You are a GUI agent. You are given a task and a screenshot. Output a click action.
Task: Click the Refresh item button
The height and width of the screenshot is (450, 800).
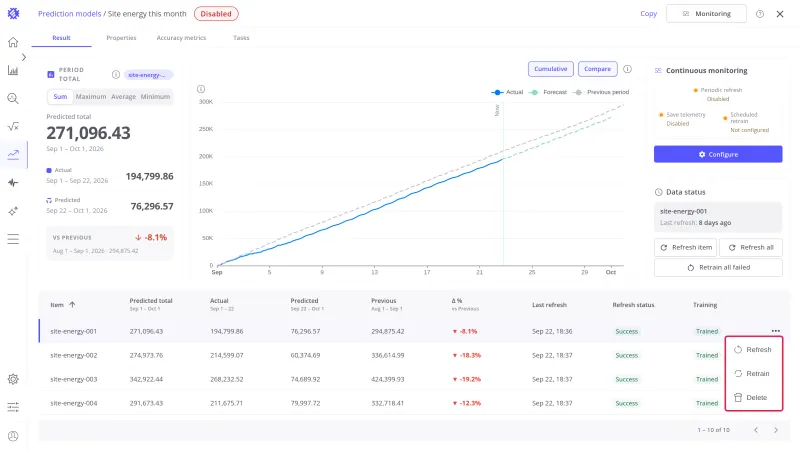coord(685,247)
